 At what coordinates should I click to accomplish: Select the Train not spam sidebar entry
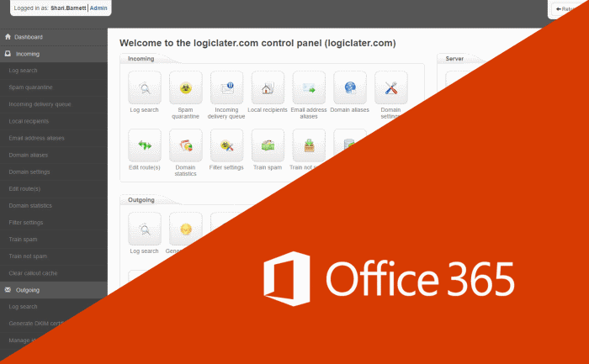tap(29, 256)
